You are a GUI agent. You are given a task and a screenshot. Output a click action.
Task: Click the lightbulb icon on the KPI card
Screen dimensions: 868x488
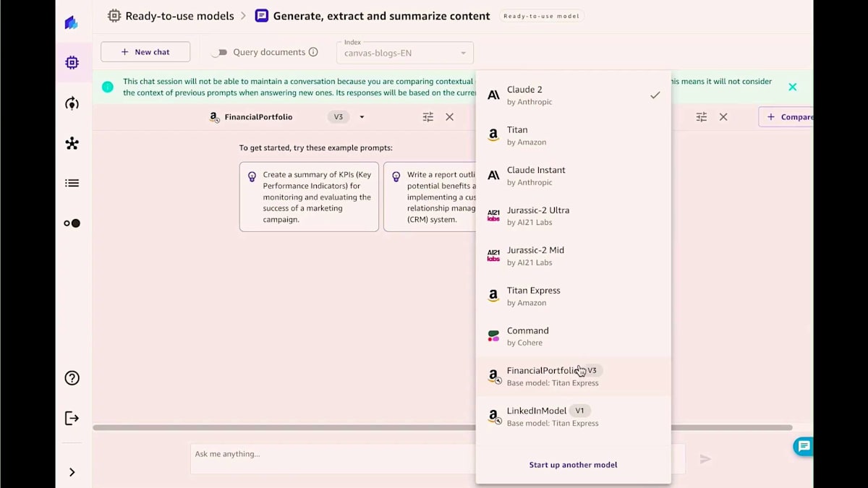coord(252,176)
